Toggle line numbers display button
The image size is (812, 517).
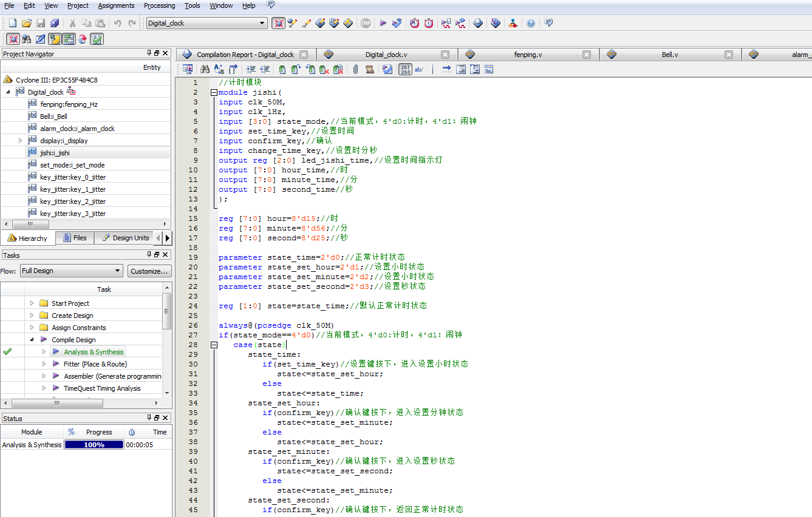405,69
